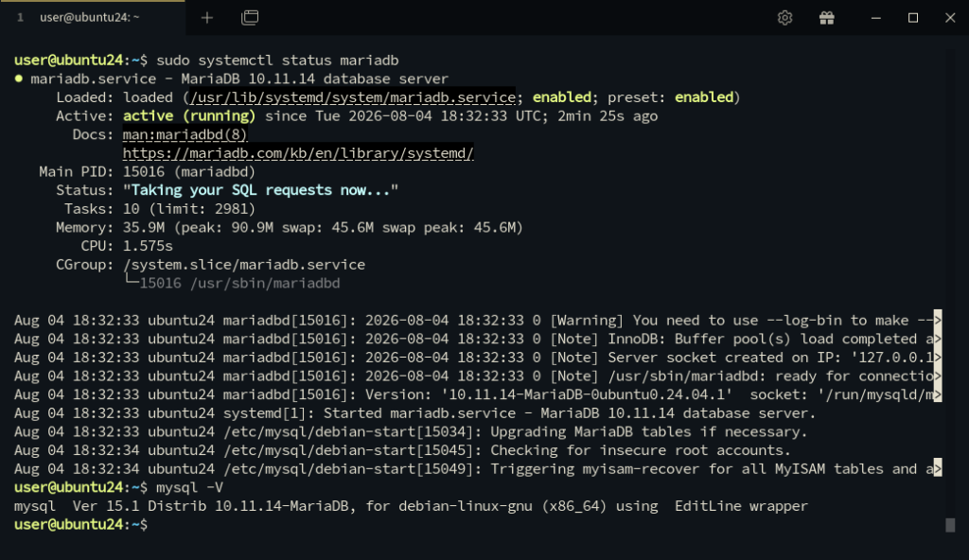
Task: Click the truncation arrow on the Warning log line
Action: pos(938,320)
